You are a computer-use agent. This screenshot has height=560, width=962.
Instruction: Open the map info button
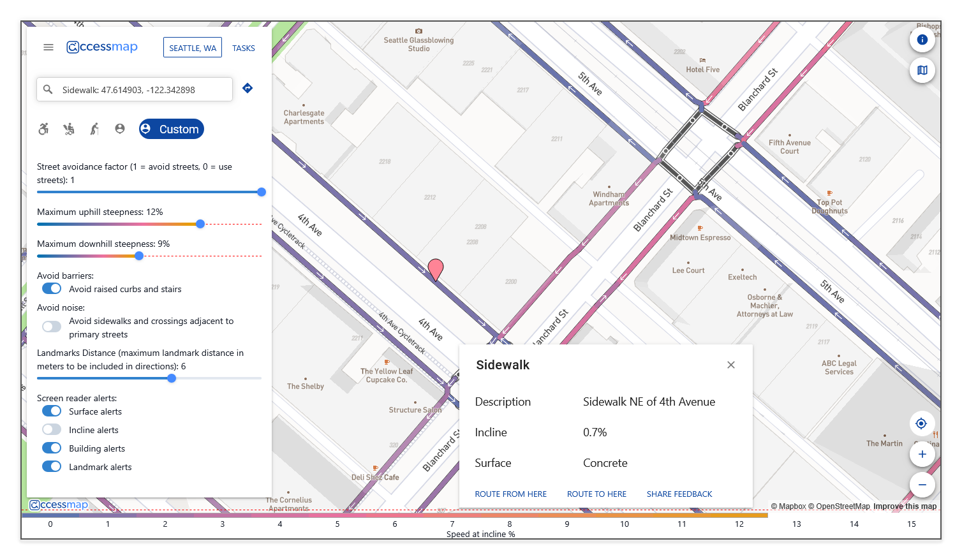[922, 40]
